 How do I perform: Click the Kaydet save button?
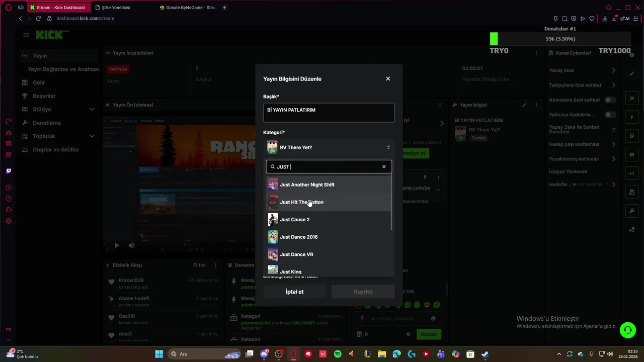(x=363, y=292)
